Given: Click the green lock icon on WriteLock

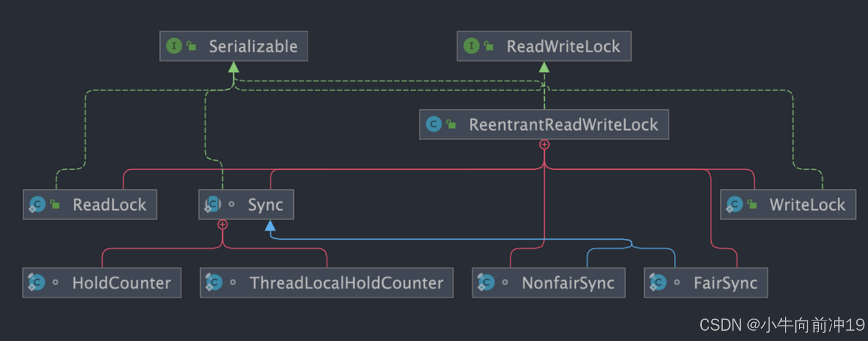Looking at the screenshot, I should [x=752, y=204].
